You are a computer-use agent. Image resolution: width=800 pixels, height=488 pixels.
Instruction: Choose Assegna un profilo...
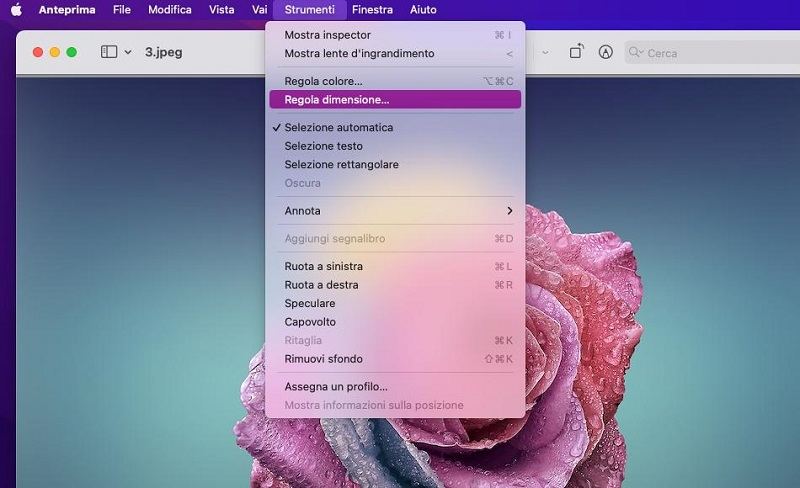tap(395, 387)
